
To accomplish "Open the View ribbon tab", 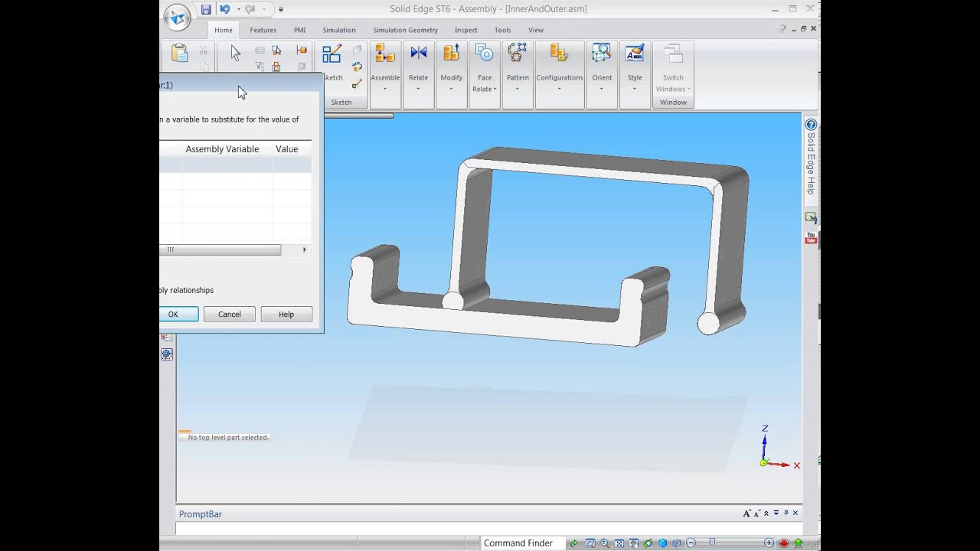I will tap(536, 30).
